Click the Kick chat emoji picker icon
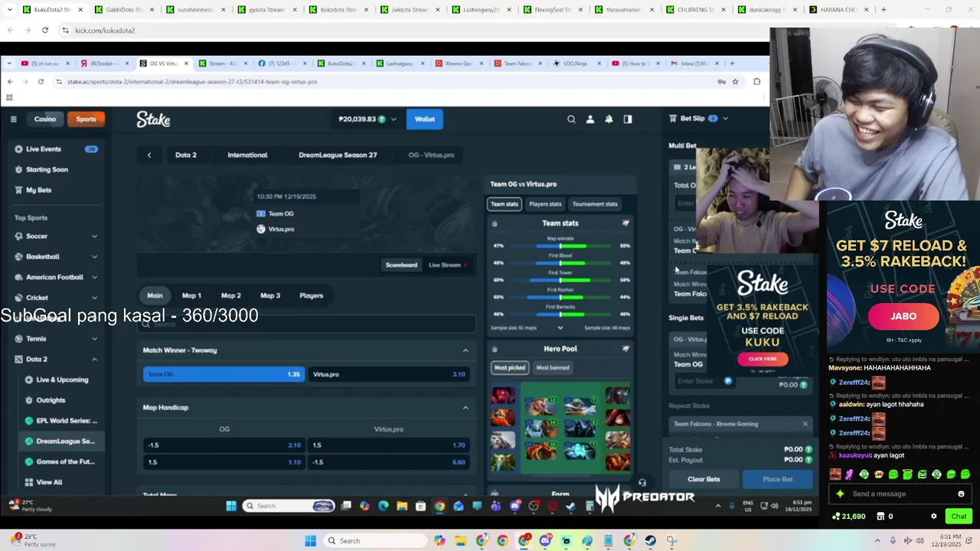This screenshot has height=551, width=980. tap(961, 494)
